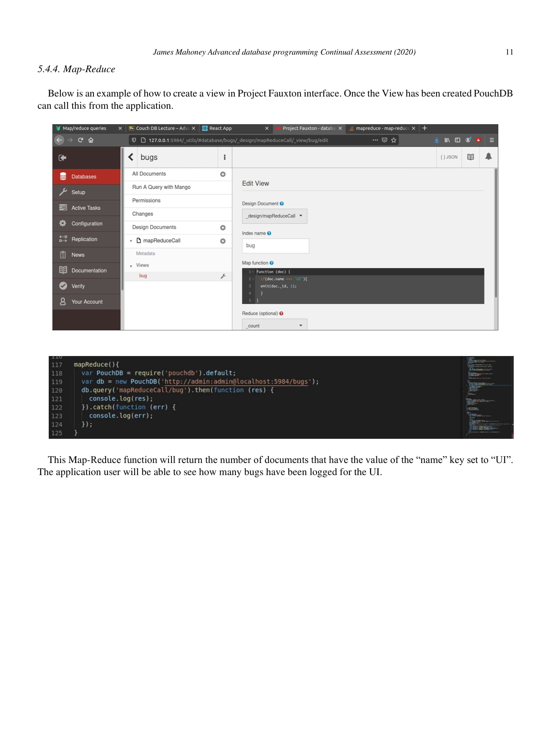Open Active Tasks in sidebar
Screen dimensions: 554x756
point(86,208)
